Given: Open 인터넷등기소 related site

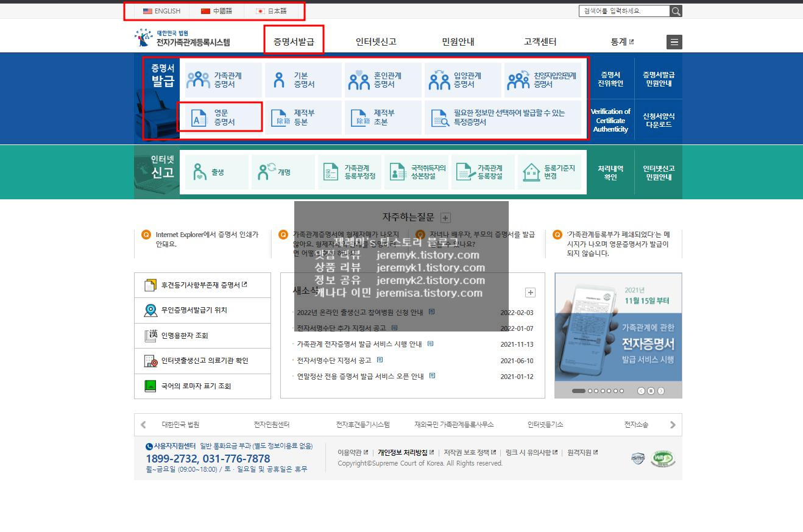Looking at the screenshot, I should coord(545,425).
